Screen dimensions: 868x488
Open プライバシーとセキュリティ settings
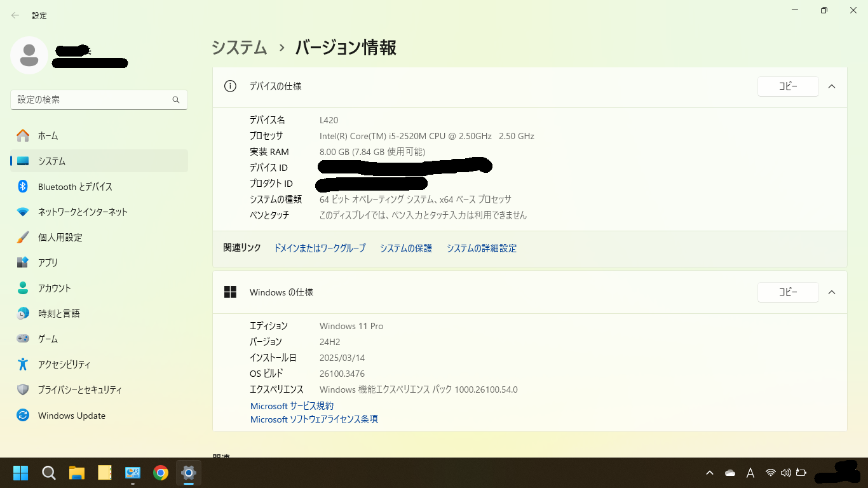(99, 390)
